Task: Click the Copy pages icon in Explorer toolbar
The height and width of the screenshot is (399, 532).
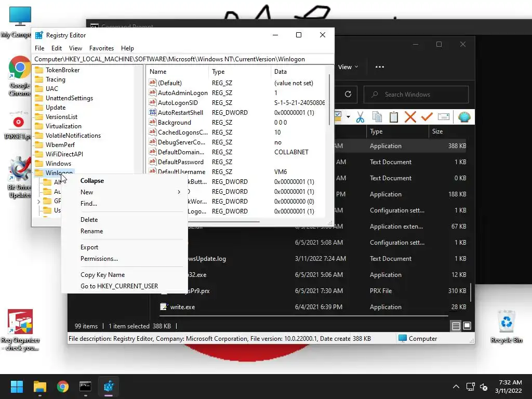Action: [377, 117]
